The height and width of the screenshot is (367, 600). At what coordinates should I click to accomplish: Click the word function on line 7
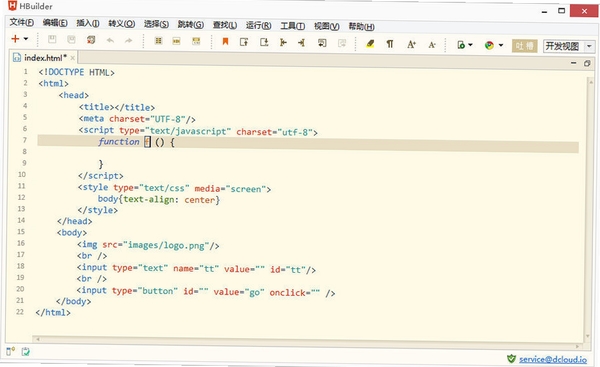(x=119, y=142)
